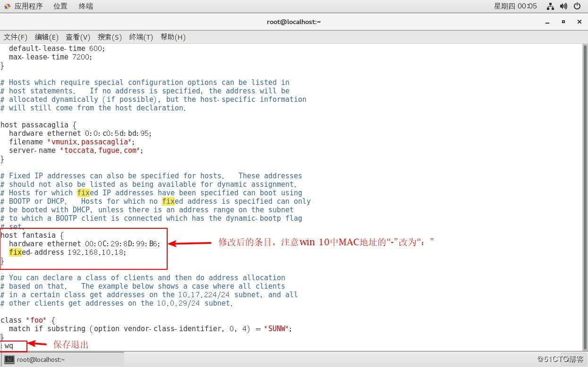Click the IP address 192.168.10.18
The image size is (588, 367).
click(x=95, y=252)
